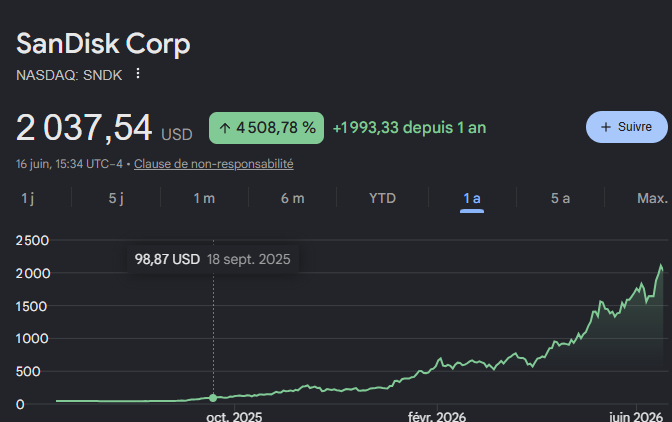Click the juin 2026 axis label

(x=636, y=416)
